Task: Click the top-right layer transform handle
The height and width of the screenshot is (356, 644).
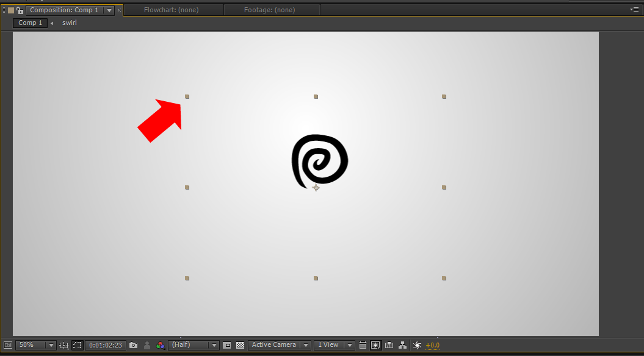Action: click(x=444, y=97)
